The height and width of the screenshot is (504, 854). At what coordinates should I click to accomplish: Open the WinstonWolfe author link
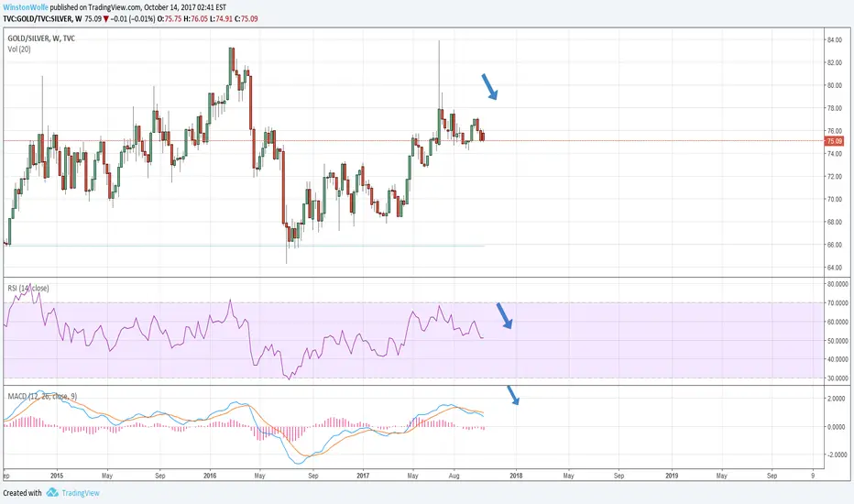pos(26,7)
